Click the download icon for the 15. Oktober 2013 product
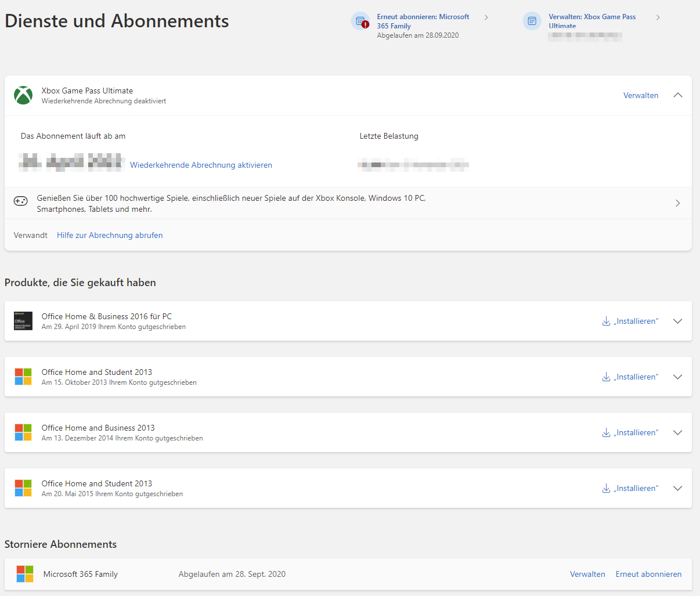The height and width of the screenshot is (596, 700). pyautogui.click(x=606, y=377)
